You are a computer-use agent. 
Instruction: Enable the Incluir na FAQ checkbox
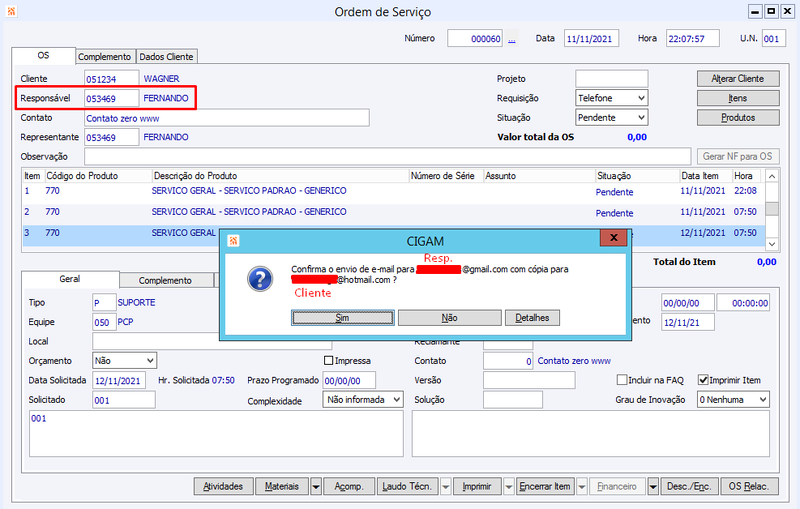tap(621, 380)
